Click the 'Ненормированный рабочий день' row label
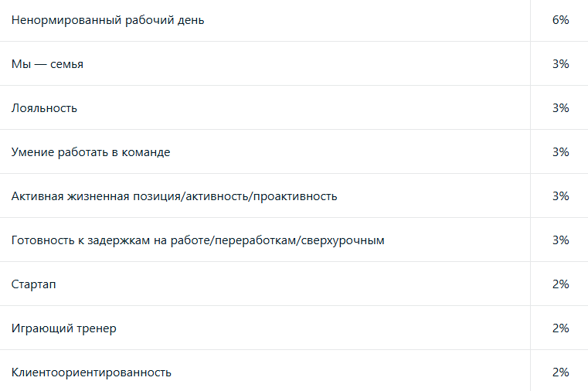588x391 pixels. click(107, 20)
